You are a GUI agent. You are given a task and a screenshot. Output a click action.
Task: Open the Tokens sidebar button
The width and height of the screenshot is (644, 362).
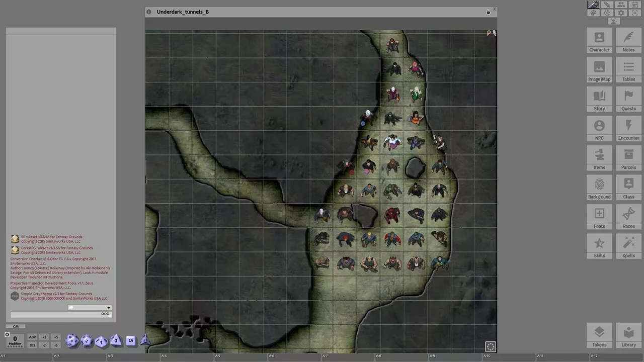(x=599, y=335)
